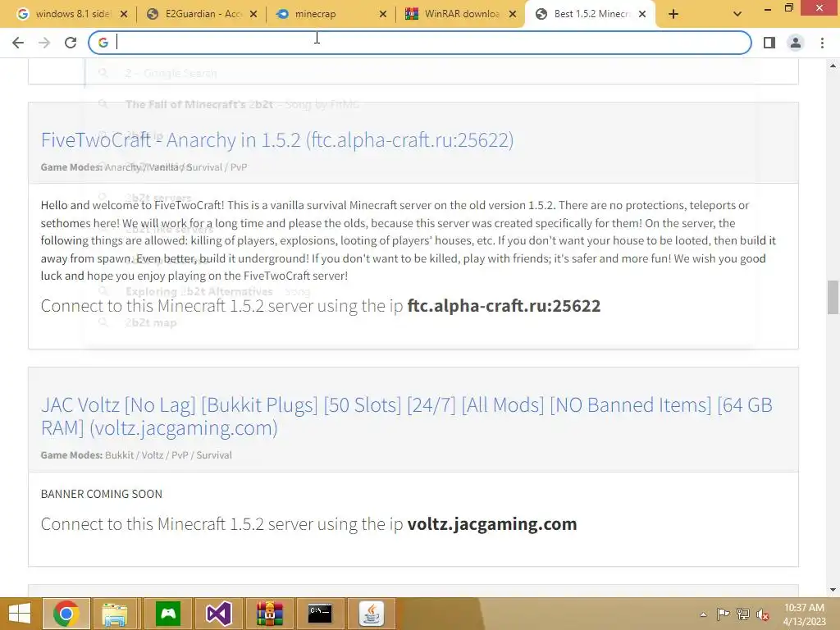This screenshot has width=840, height=630.
Task: Open Visual Studio from the taskbar
Action: point(218,614)
